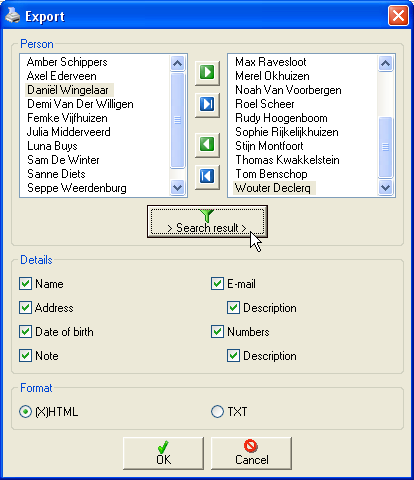Select the TXT format radio button

click(217, 412)
